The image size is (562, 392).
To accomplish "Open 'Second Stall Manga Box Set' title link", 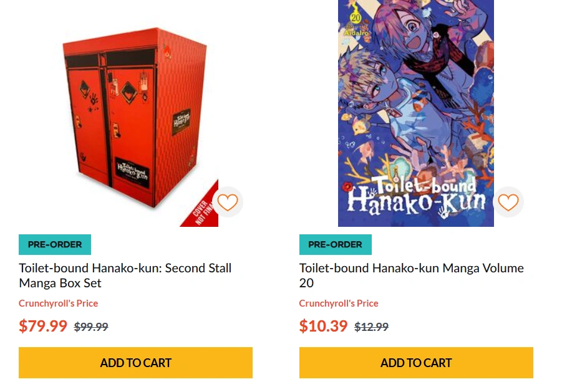I will click(x=125, y=275).
